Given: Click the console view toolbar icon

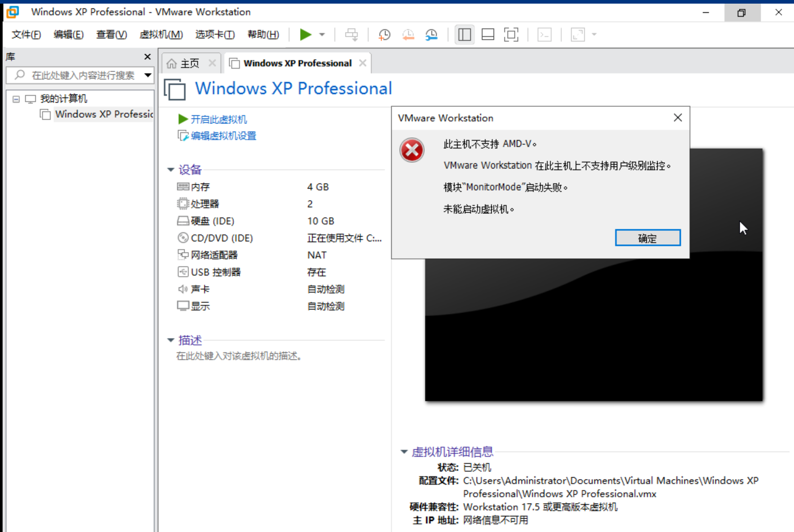Looking at the screenshot, I should (x=544, y=35).
